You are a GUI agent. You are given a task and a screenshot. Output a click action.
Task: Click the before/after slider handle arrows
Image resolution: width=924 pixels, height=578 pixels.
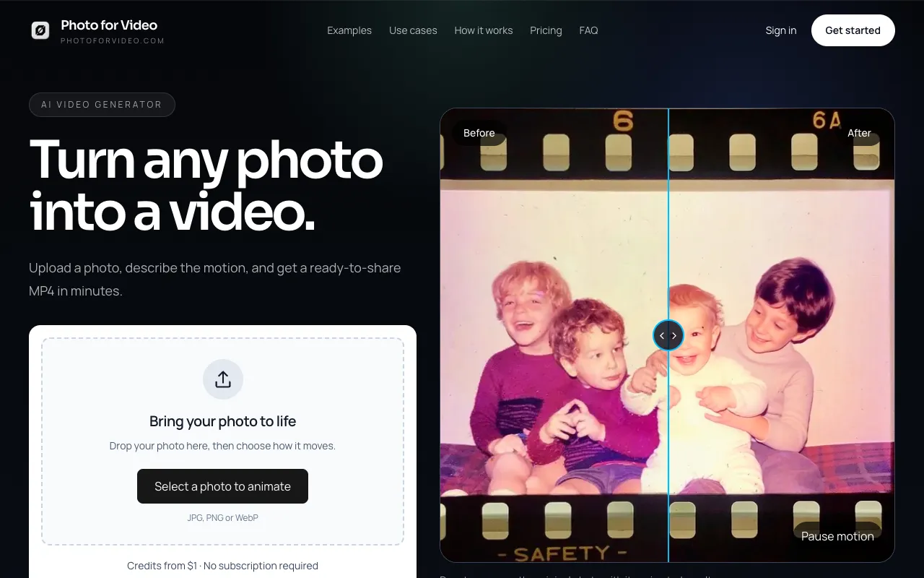pyautogui.click(x=668, y=335)
